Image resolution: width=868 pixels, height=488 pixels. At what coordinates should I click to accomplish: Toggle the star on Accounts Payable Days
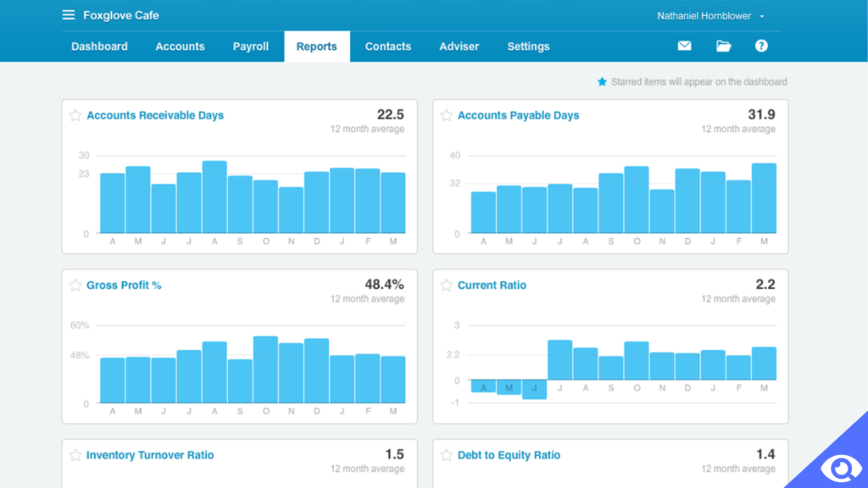coord(446,115)
